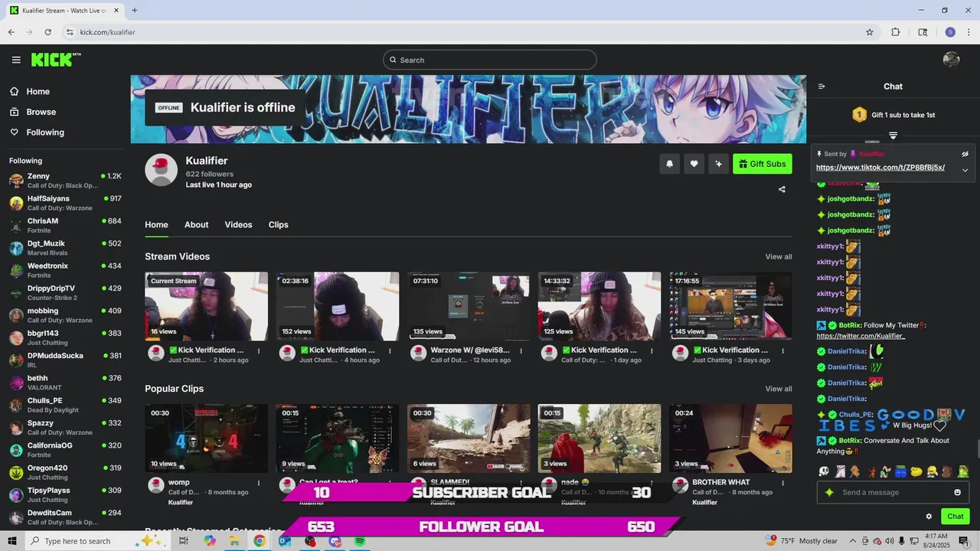Click the Chrome address bar
The height and width of the screenshot is (551, 980).
point(467,32)
